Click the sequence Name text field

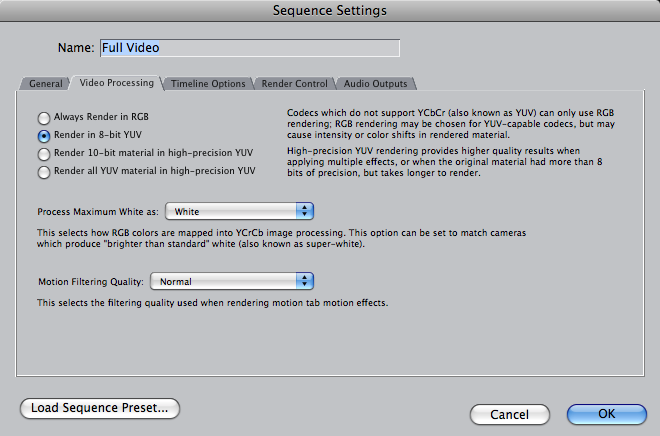(x=250, y=48)
